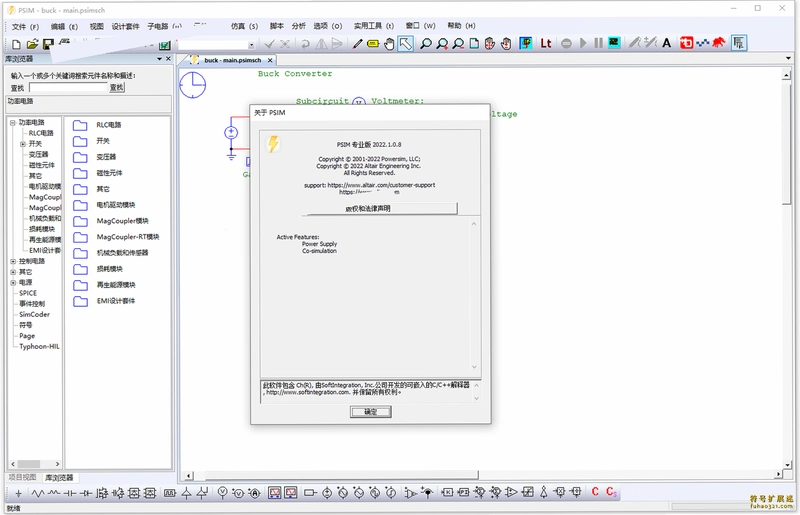The image size is (800, 515).
Task: Expand the 开关 tree node
Action: (x=22, y=144)
